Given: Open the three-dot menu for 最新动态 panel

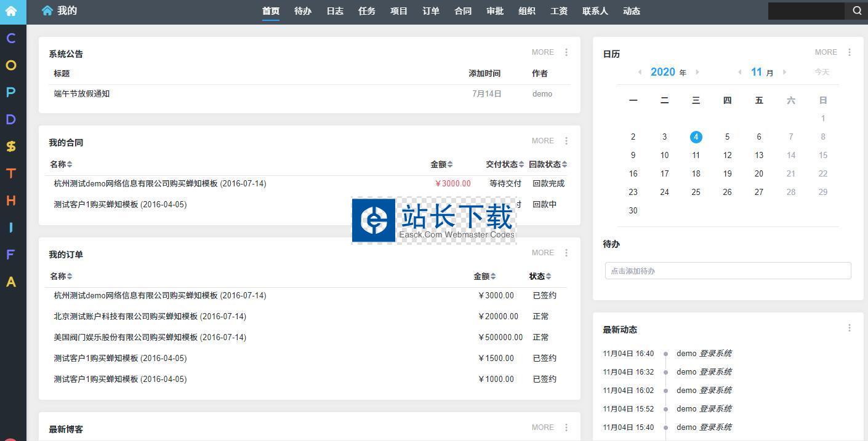Looking at the screenshot, I should [850, 328].
